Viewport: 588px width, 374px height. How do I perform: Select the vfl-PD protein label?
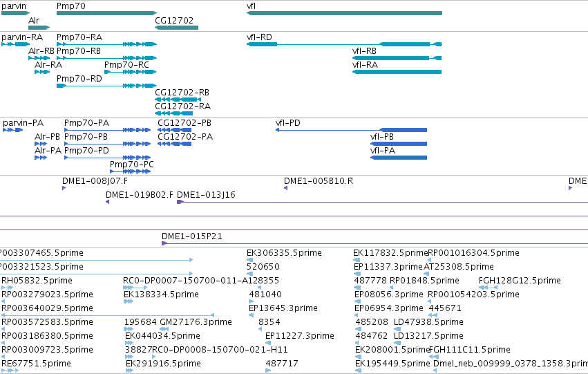point(288,123)
